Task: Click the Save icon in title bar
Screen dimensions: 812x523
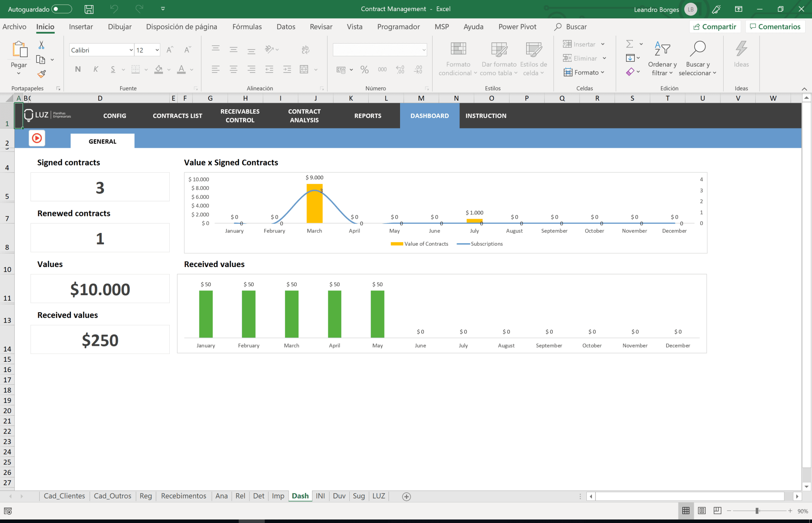Action: [x=89, y=9]
